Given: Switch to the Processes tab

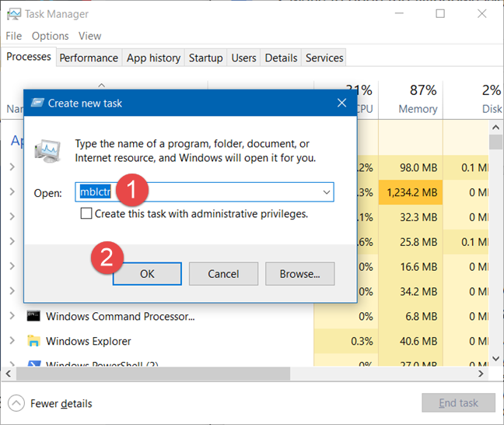Looking at the screenshot, I should point(29,57).
